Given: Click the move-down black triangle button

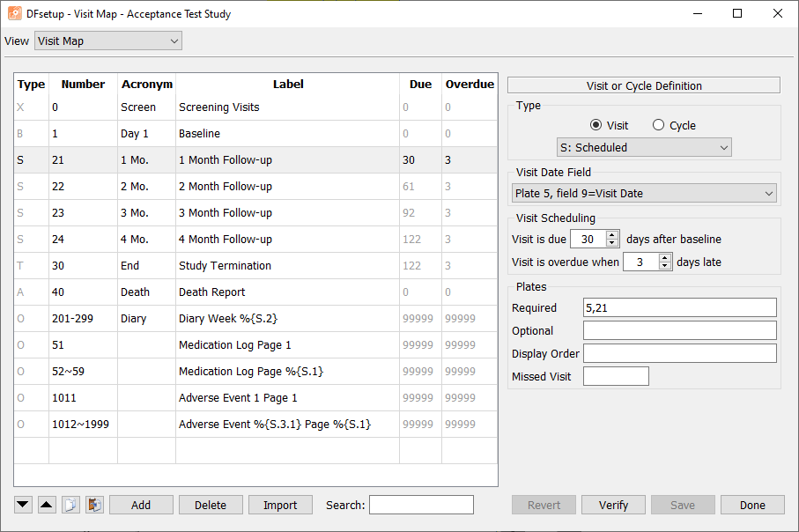Looking at the screenshot, I should click(23, 505).
